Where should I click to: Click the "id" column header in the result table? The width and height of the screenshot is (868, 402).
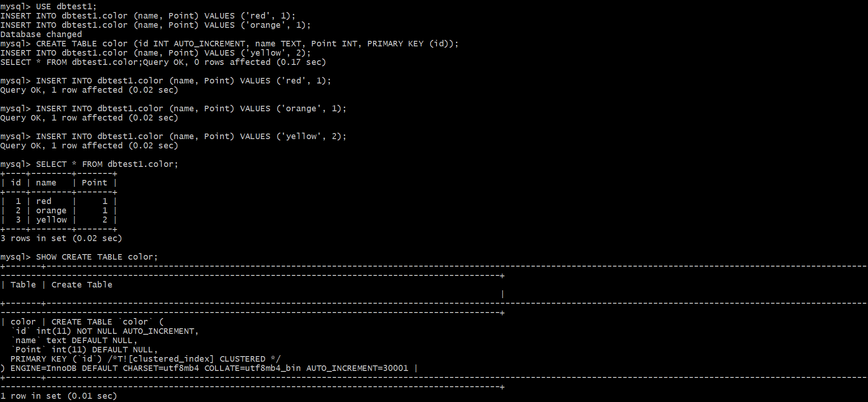16,183
